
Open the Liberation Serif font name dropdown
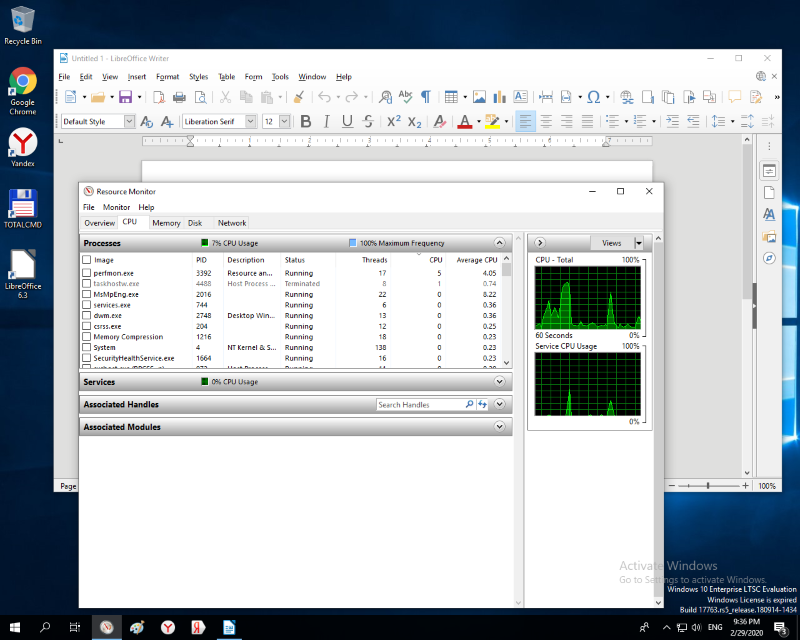(251, 121)
